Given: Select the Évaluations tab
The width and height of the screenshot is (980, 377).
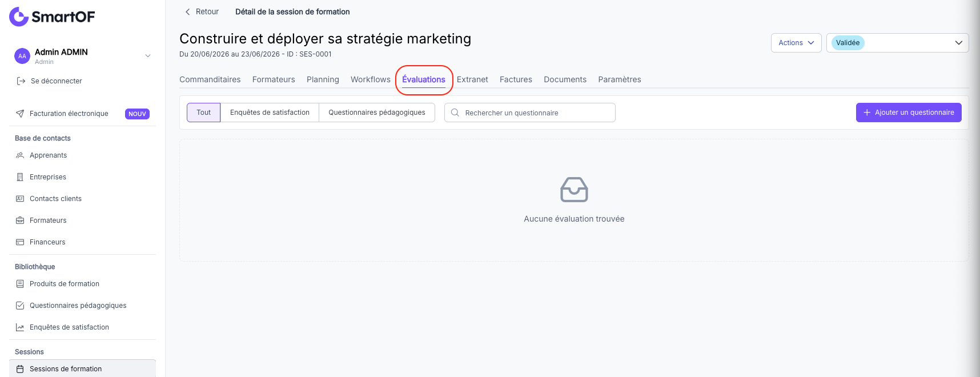Looking at the screenshot, I should (424, 80).
